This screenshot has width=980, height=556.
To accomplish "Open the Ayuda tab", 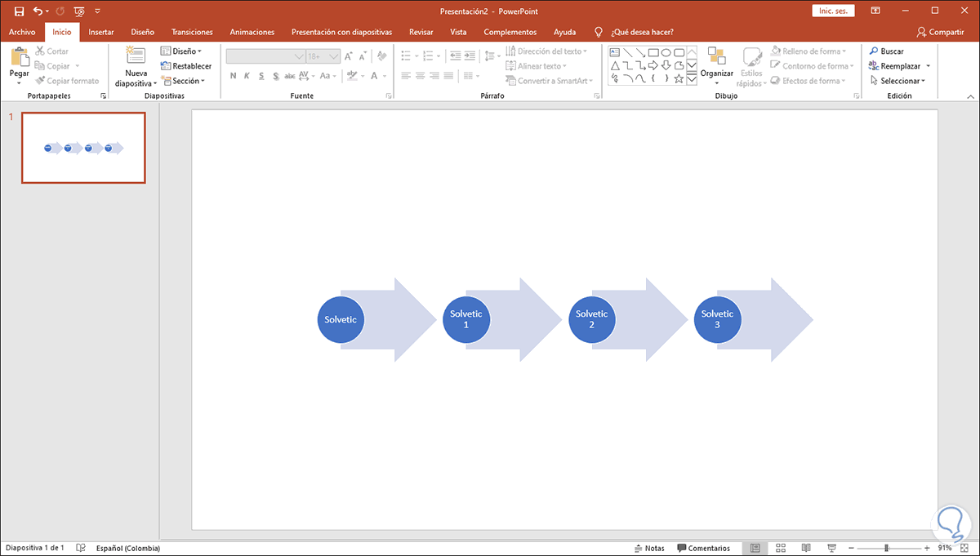I will click(x=564, y=32).
